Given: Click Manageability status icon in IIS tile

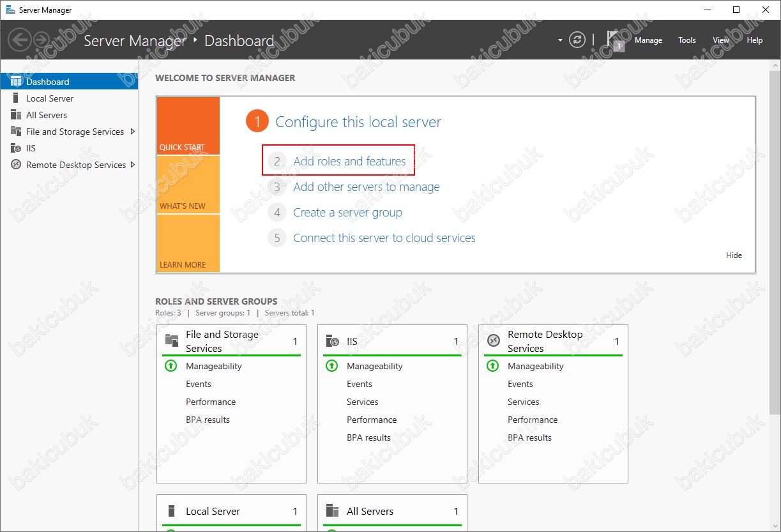Looking at the screenshot, I should point(331,366).
